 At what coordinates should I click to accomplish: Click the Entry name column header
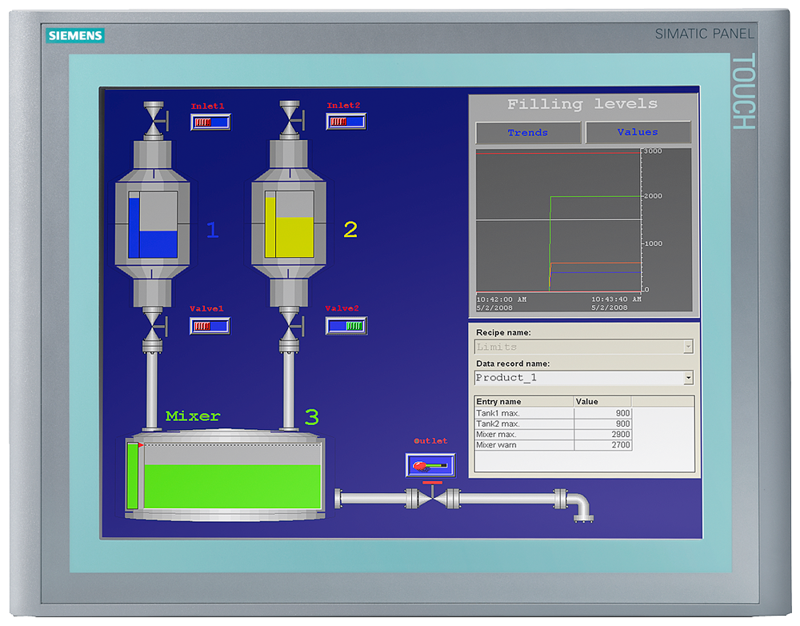[x=524, y=402]
